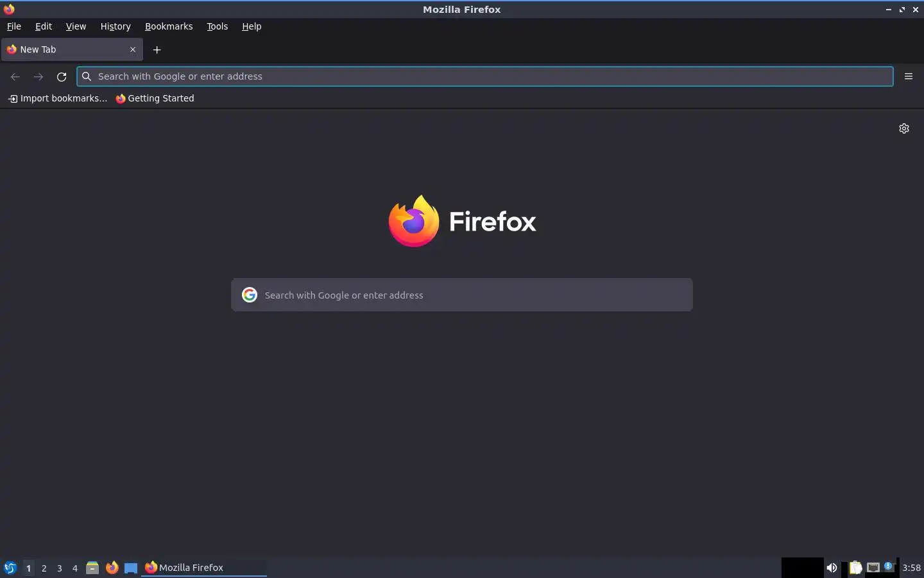Minimize the Firefox window

click(x=889, y=10)
